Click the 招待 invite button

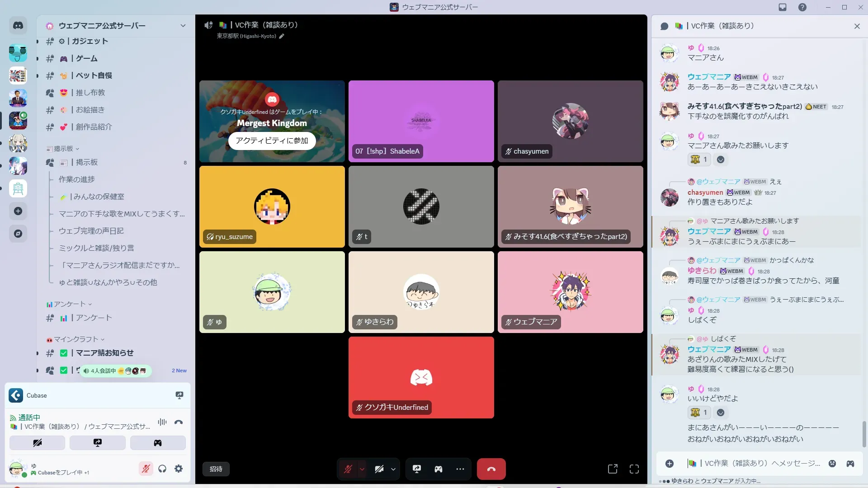click(x=216, y=469)
